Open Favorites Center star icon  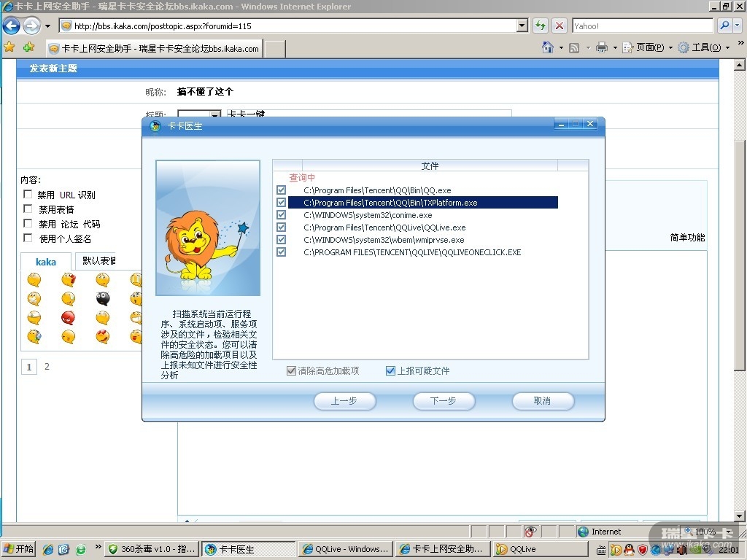9,47
